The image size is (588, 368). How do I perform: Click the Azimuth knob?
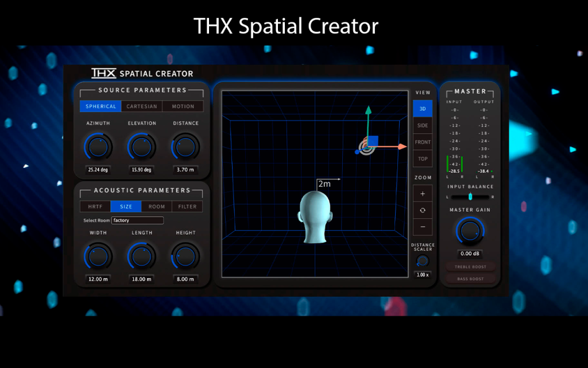click(x=98, y=147)
